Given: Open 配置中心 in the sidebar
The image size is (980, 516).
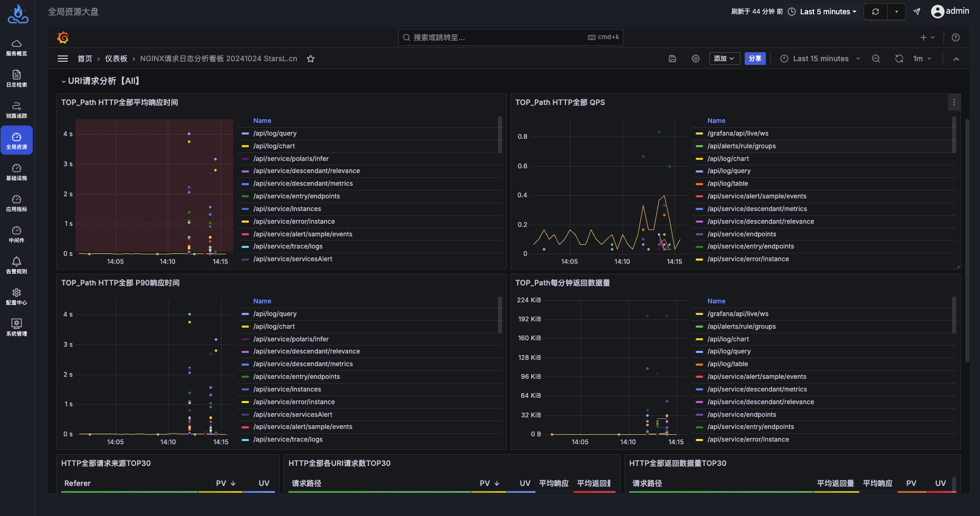Looking at the screenshot, I should click(16, 296).
